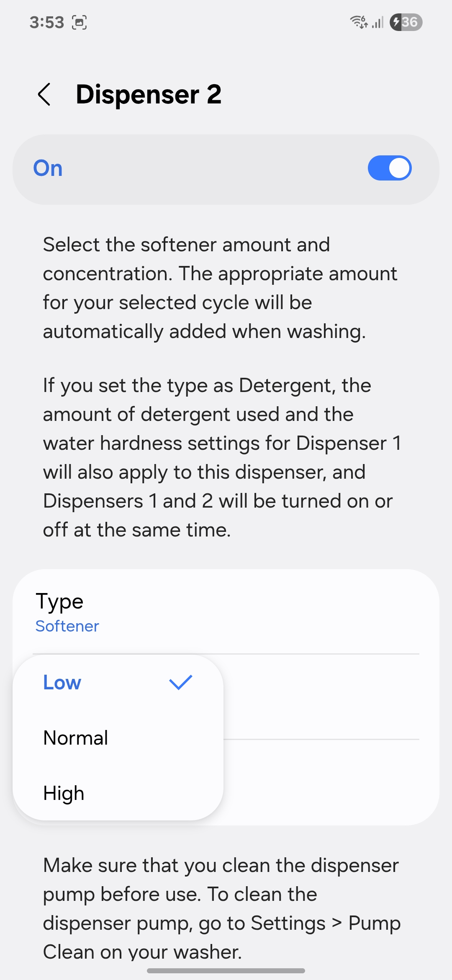
Task: Tap the back arrow beside Dispenser 2
Action: pyautogui.click(x=44, y=94)
